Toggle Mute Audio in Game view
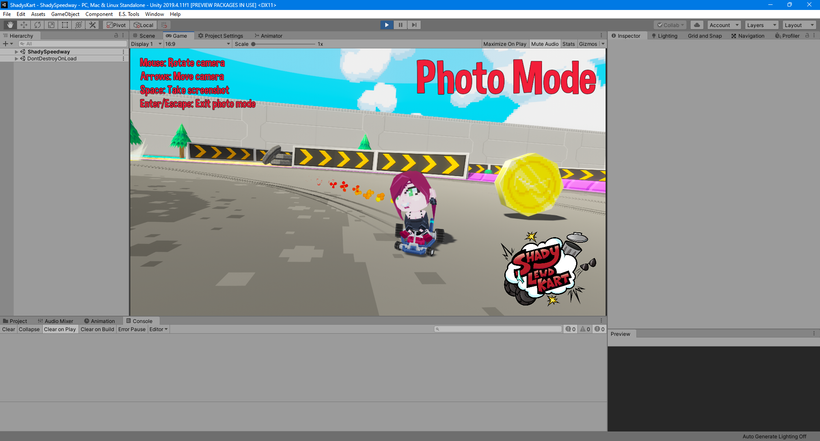Image resolution: width=820 pixels, height=441 pixels. pyautogui.click(x=545, y=44)
